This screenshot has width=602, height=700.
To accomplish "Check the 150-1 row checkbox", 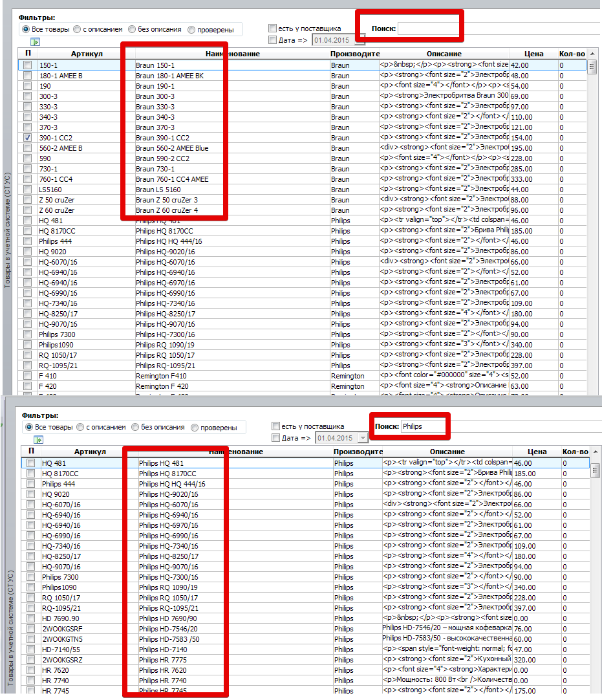I will click(28, 65).
